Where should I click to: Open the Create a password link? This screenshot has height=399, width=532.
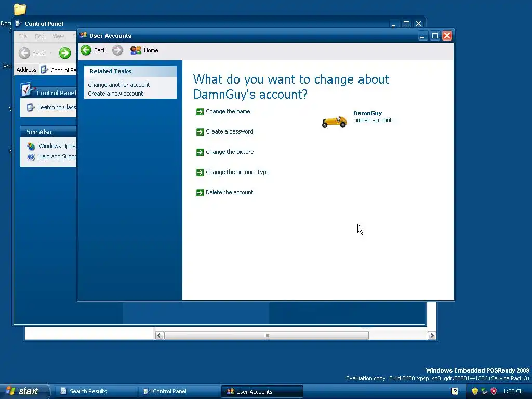click(x=229, y=131)
